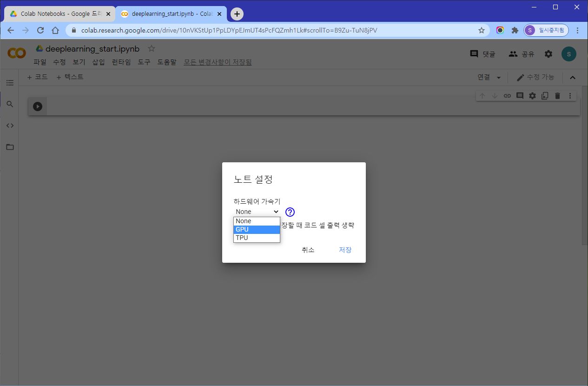This screenshot has height=386, width=588.
Task: Open the 런타임 menu
Action: 121,62
